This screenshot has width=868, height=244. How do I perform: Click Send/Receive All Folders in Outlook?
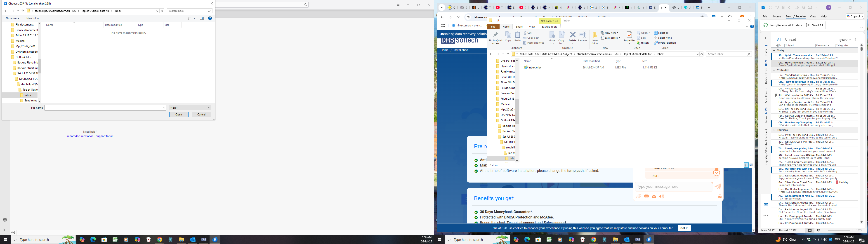(x=782, y=25)
